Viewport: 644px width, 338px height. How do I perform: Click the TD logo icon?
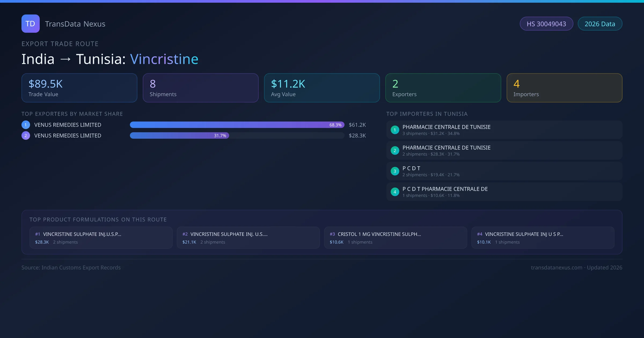click(30, 24)
